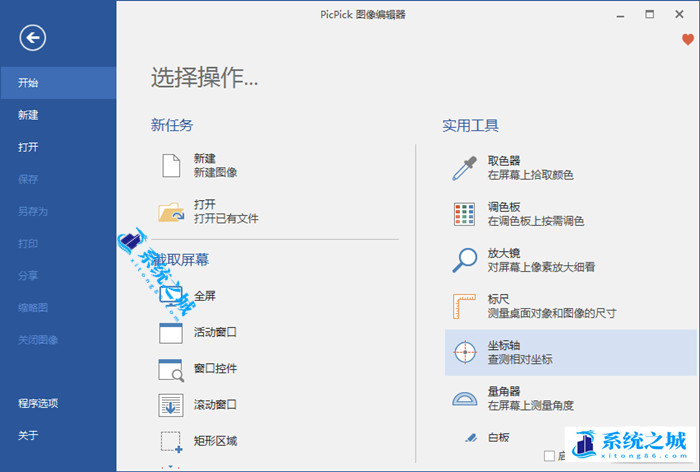Maximize the PicPick window
This screenshot has height=472, width=700.
(650, 15)
